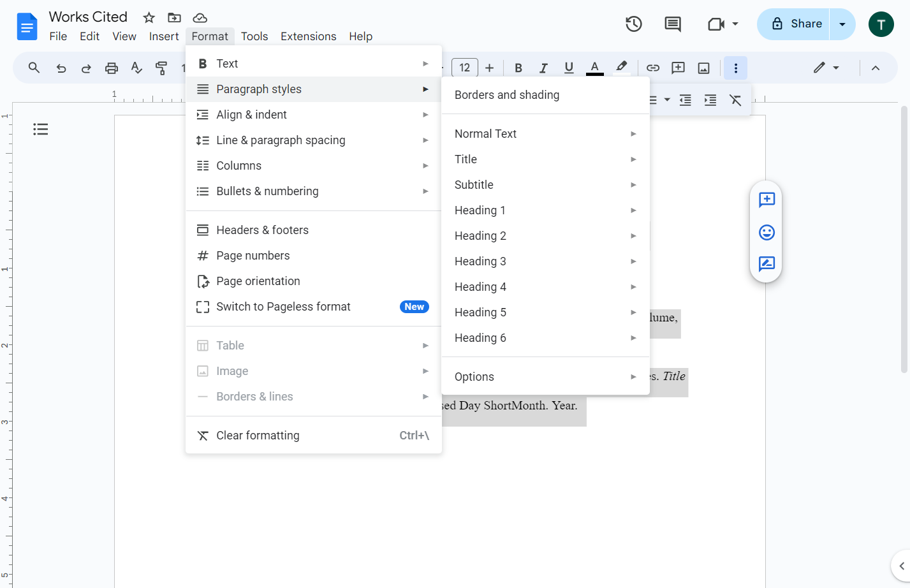Toggle underline formatting in toolbar

coord(569,68)
